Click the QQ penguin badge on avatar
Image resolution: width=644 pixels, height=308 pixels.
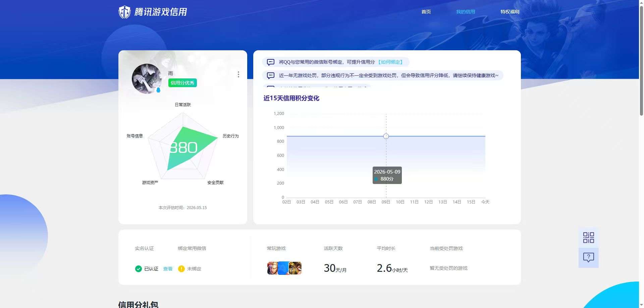pyautogui.click(x=159, y=90)
